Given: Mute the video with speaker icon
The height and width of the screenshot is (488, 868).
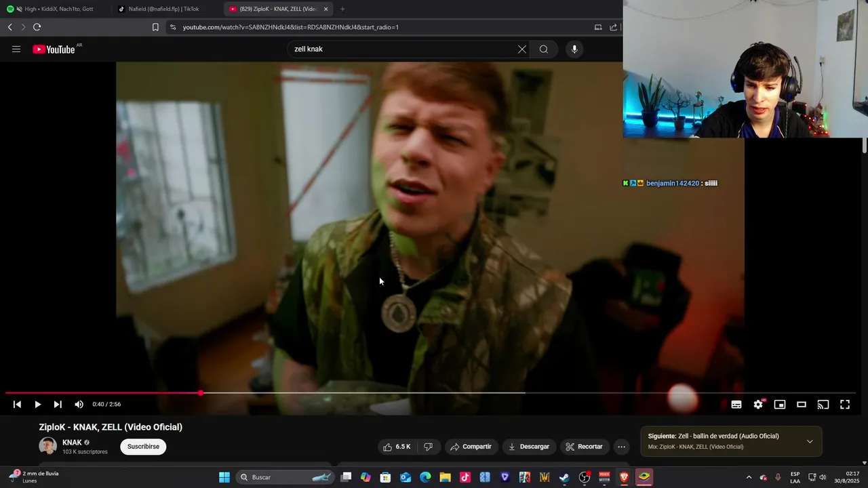Looking at the screenshot, I should pos(79,405).
